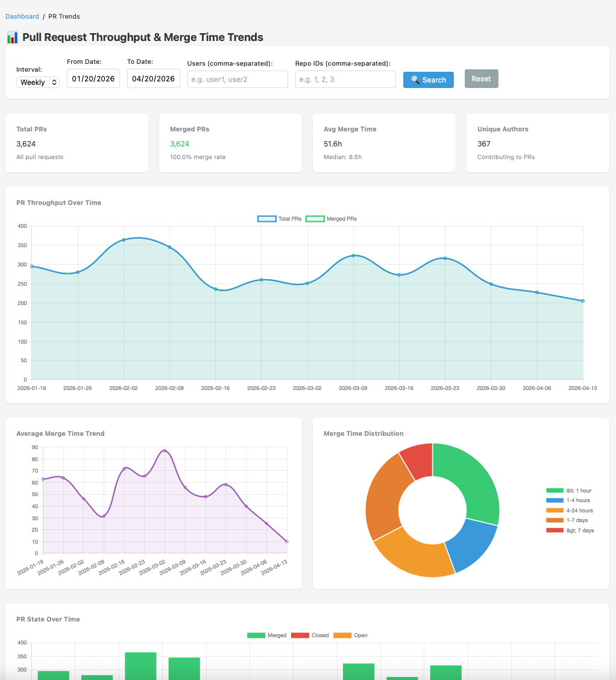Click the throughput data point at 2026-03-09

353,256
